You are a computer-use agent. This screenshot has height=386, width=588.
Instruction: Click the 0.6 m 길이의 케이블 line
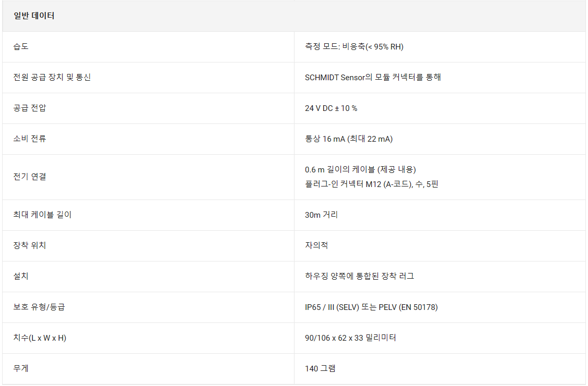360,170
